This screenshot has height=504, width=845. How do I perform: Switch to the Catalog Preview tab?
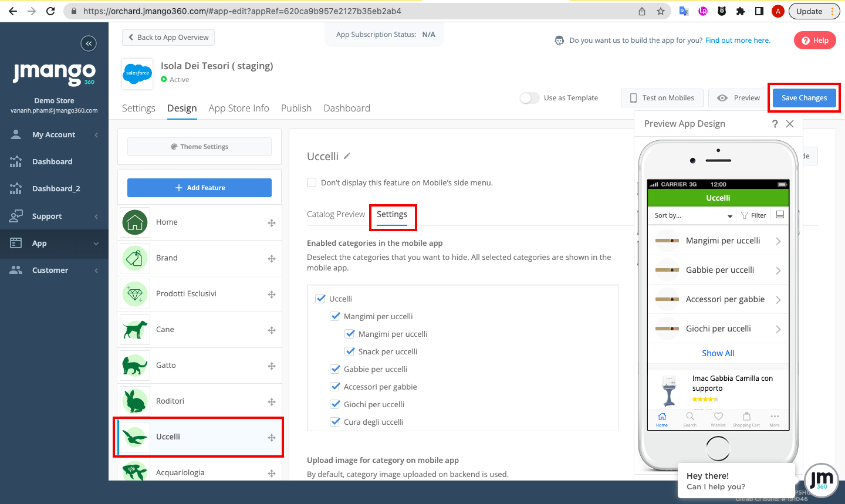[336, 214]
